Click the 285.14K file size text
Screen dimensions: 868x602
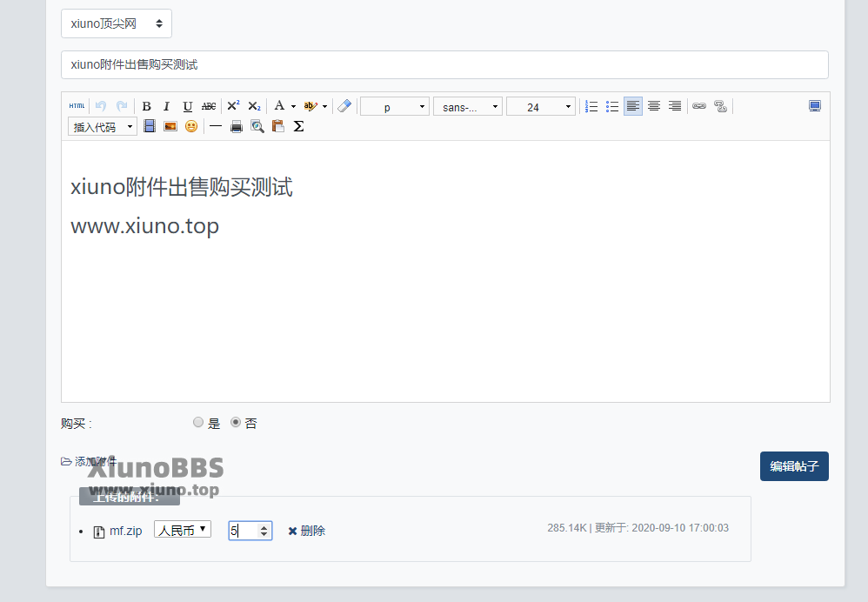[567, 528]
